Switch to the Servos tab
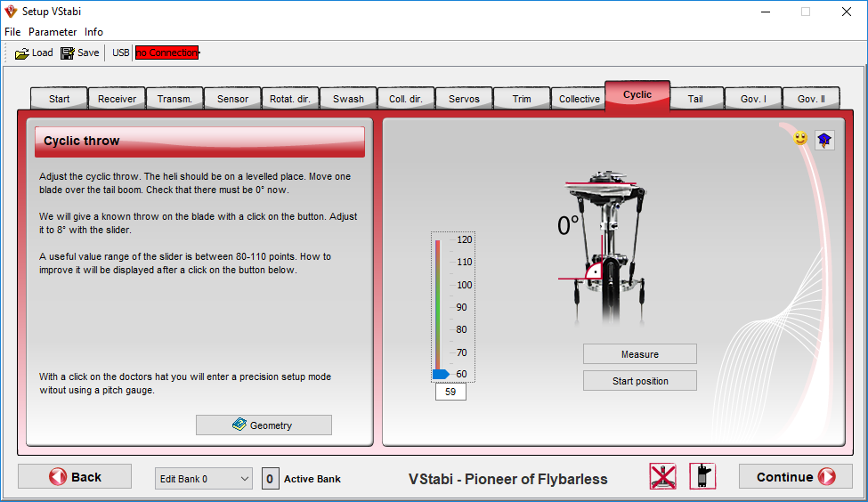The height and width of the screenshot is (502, 868). 464,99
